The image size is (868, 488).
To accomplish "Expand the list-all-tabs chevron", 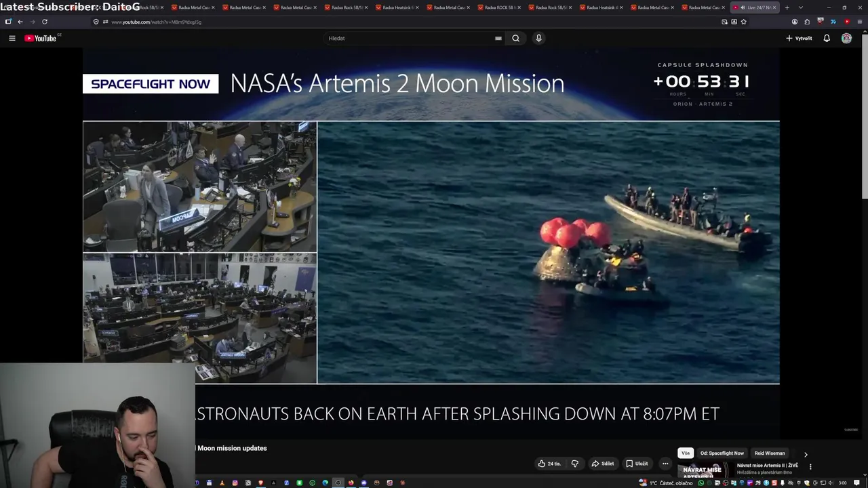I will point(801,7).
